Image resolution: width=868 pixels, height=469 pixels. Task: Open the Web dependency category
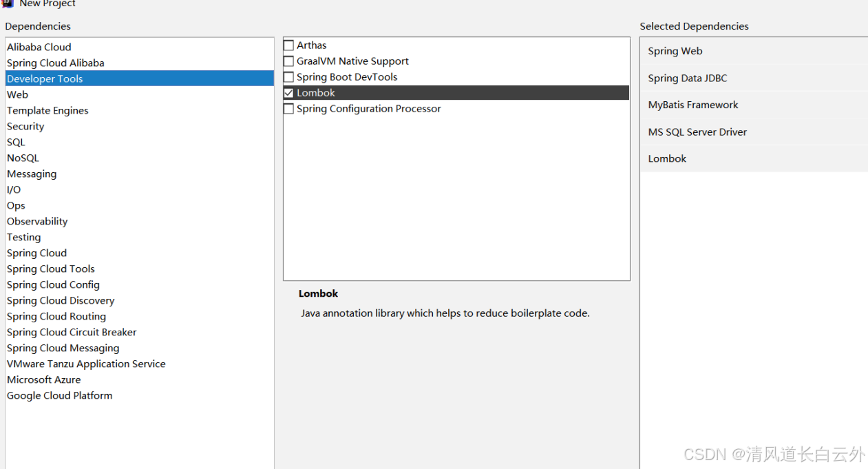point(139,94)
